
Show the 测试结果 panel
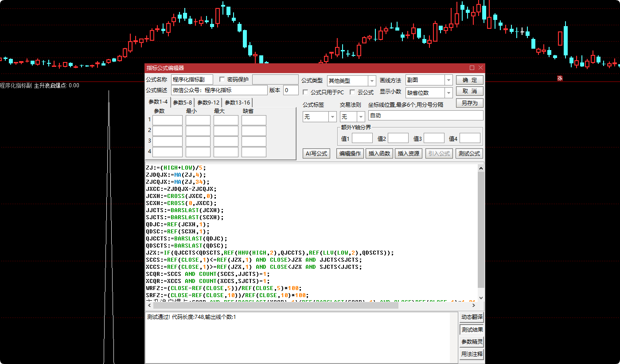[x=472, y=329]
